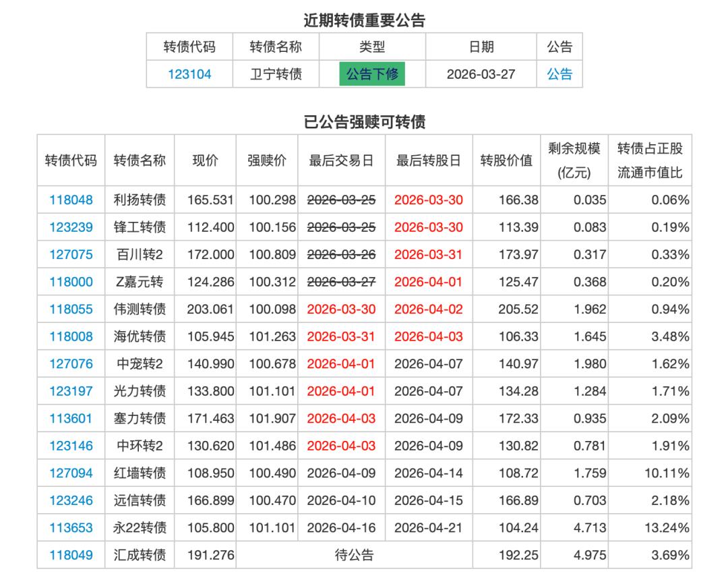This screenshot has width=728, height=588.
Task: Open bond code 118048 link
Action: pyautogui.click(x=71, y=200)
